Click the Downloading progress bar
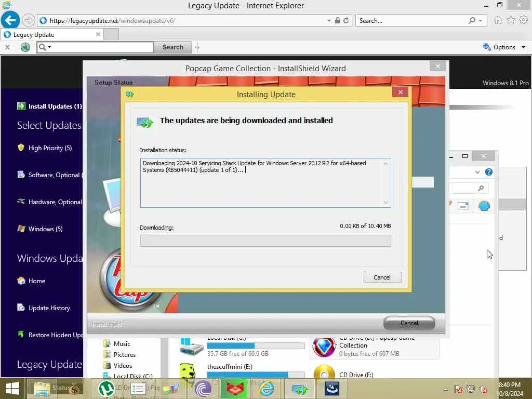Screen dimensions: 532x399 pyautogui.click(x=265, y=241)
